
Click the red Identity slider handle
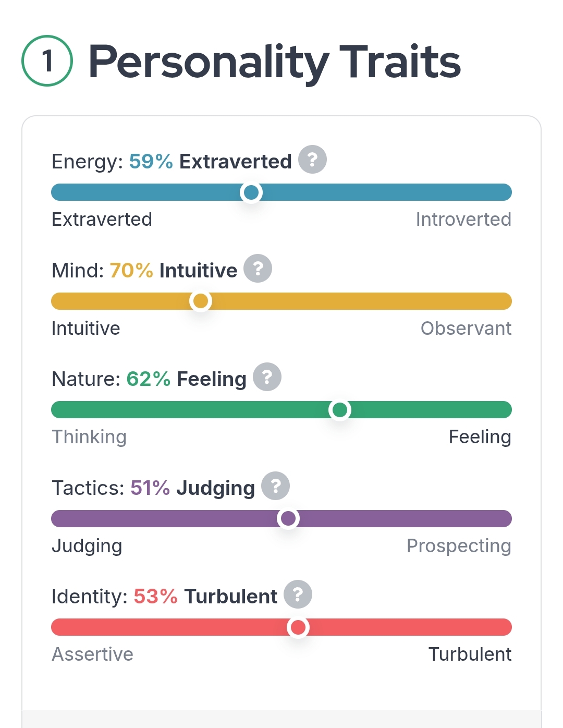point(298,627)
